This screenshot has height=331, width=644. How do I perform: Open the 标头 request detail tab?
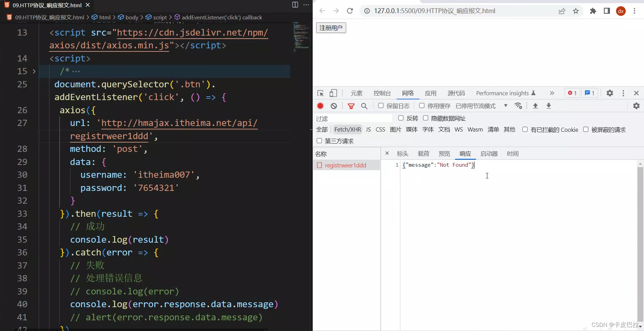pyautogui.click(x=402, y=154)
